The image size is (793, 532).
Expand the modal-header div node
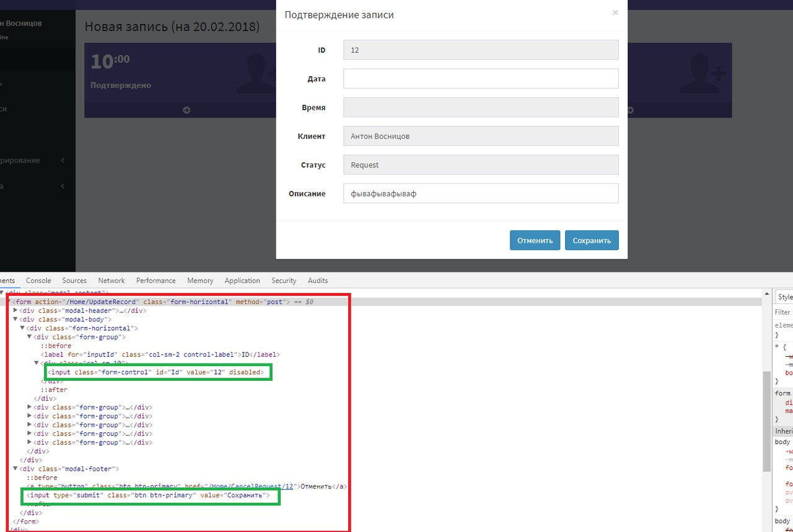(15, 310)
